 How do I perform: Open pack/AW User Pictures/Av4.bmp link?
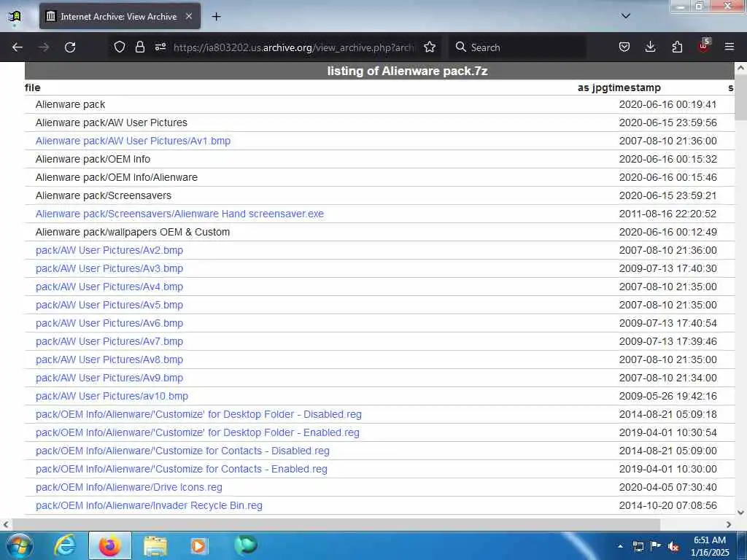(x=109, y=287)
